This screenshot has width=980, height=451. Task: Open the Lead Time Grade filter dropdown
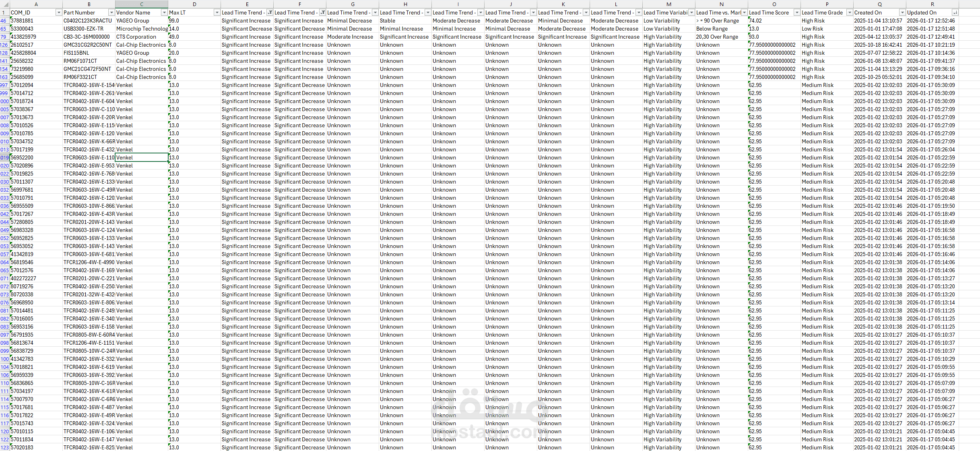pyautogui.click(x=849, y=12)
